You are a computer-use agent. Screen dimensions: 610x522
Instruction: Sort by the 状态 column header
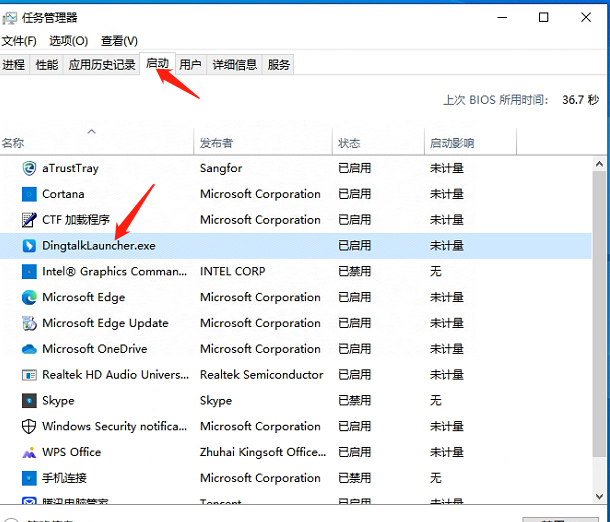379,141
